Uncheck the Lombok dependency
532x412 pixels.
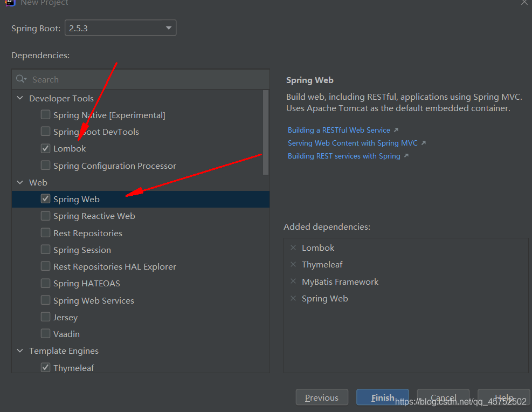(x=45, y=148)
